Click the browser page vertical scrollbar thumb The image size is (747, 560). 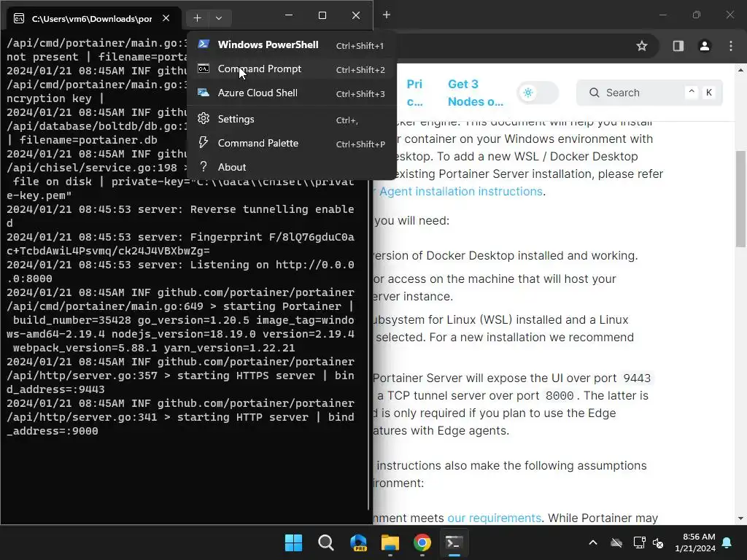(x=741, y=198)
